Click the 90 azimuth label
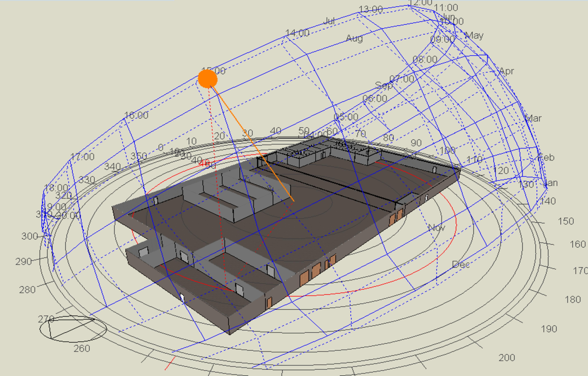The width and height of the screenshot is (588, 376). pos(416,143)
